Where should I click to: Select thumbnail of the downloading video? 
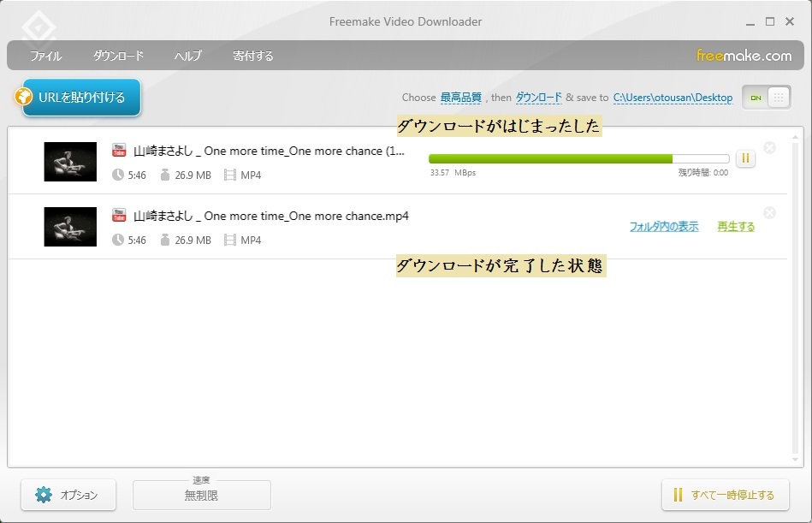[x=70, y=162]
